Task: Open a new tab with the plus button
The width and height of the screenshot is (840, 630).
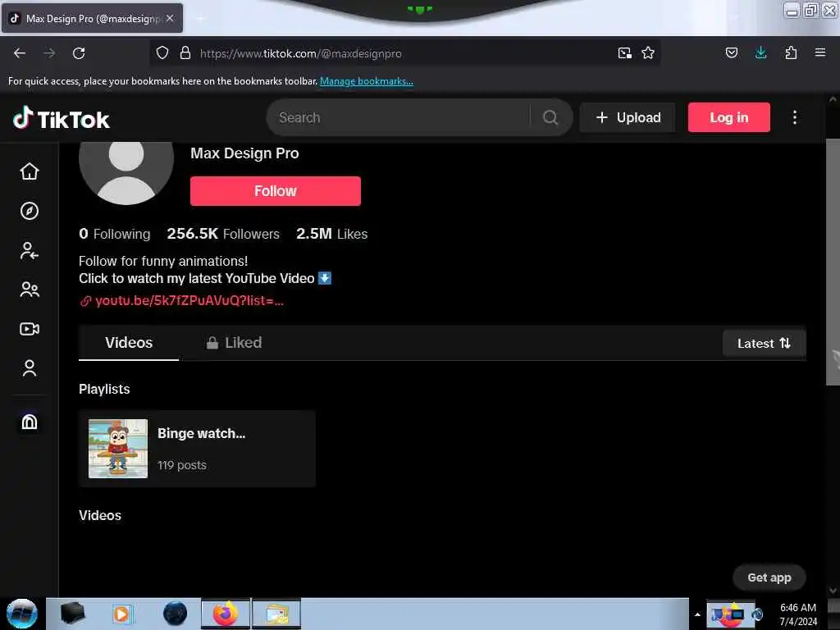Action: pos(200,19)
